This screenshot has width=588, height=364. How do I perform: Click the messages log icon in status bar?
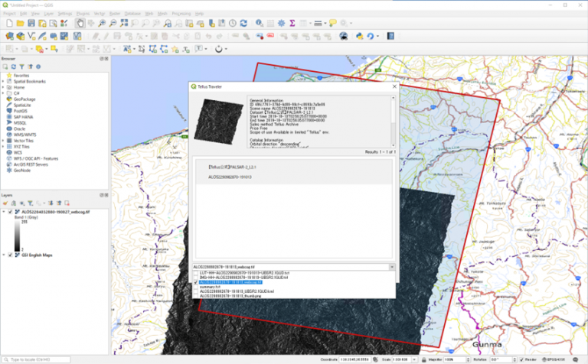point(576,359)
